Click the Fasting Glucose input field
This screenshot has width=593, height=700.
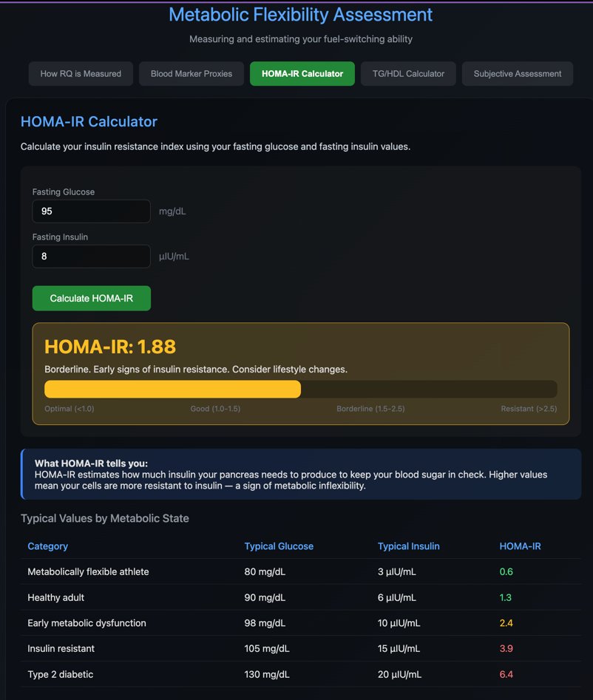(91, 211)
